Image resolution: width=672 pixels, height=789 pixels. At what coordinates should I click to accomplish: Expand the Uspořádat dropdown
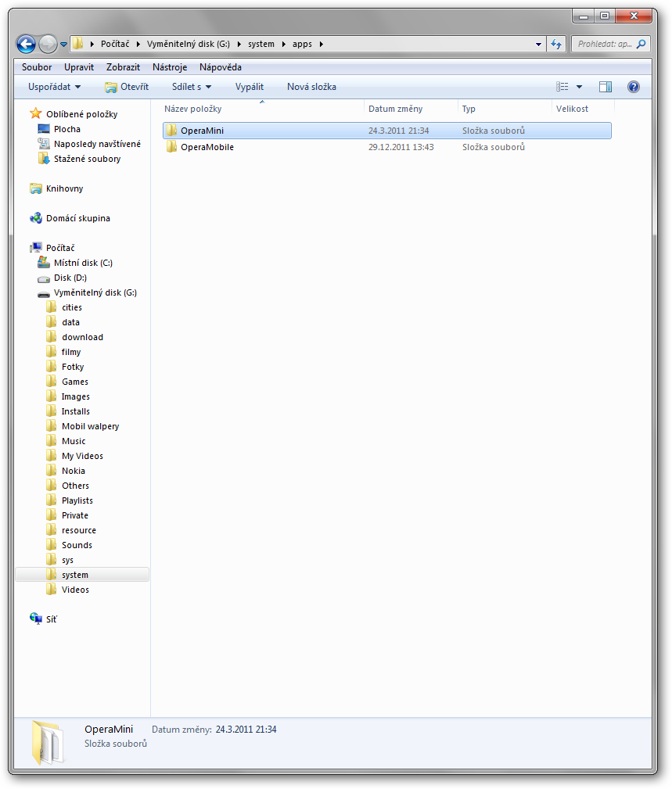pyautogui.click(x=54, y=87)
